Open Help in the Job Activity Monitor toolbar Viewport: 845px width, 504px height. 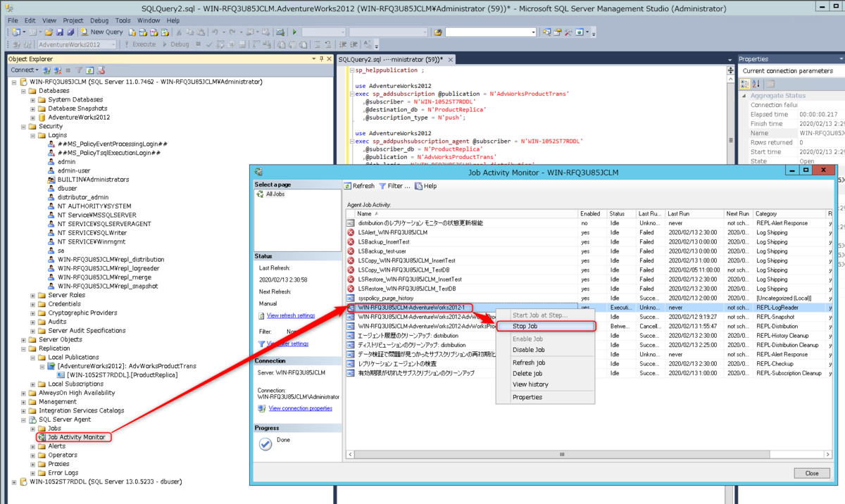coord(426,186)
